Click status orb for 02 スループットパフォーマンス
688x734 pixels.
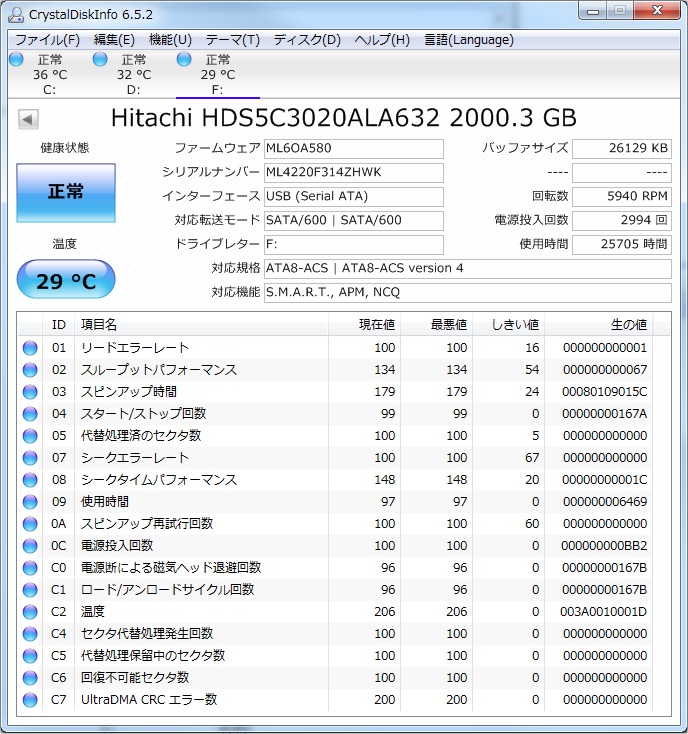tap(30, 370)
